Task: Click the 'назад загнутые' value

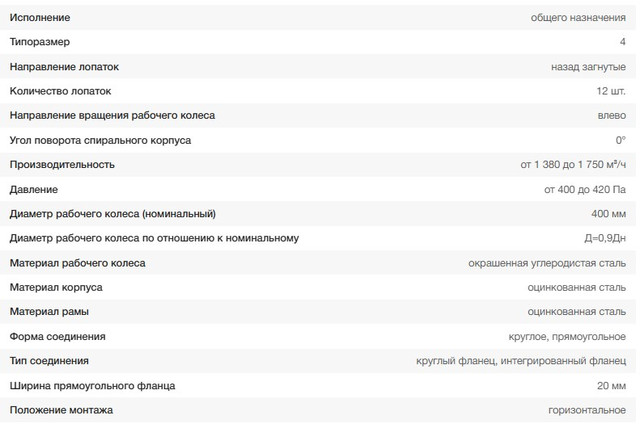Action: click(x=588, y=67)
